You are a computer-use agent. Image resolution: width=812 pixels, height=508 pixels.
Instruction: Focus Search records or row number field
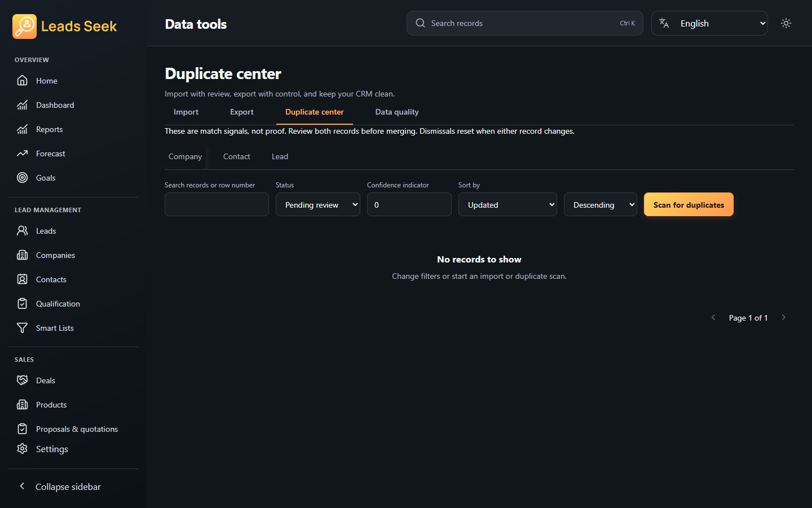tap(217, 204)
